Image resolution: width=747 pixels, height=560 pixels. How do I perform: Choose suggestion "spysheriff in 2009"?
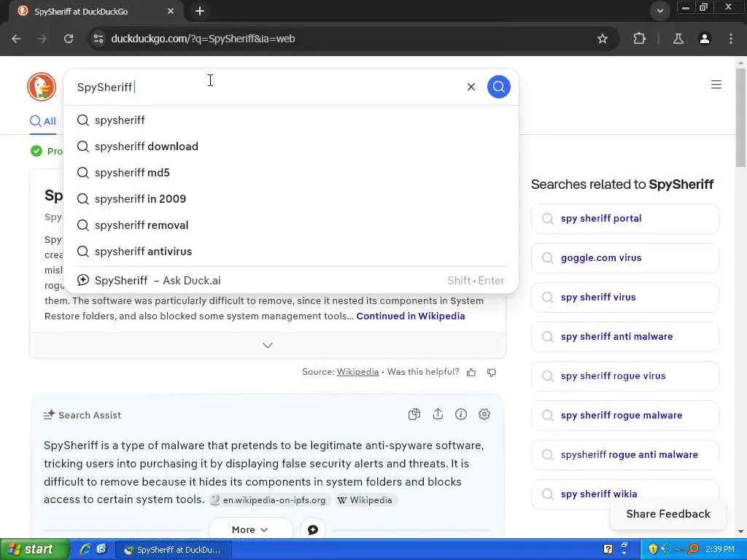[x=291, y=198]
